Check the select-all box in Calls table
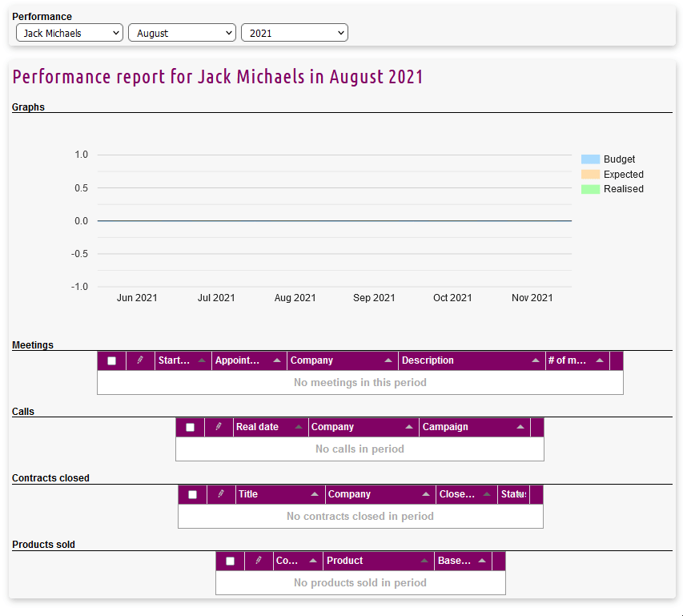683x616 pixels. 191,428
